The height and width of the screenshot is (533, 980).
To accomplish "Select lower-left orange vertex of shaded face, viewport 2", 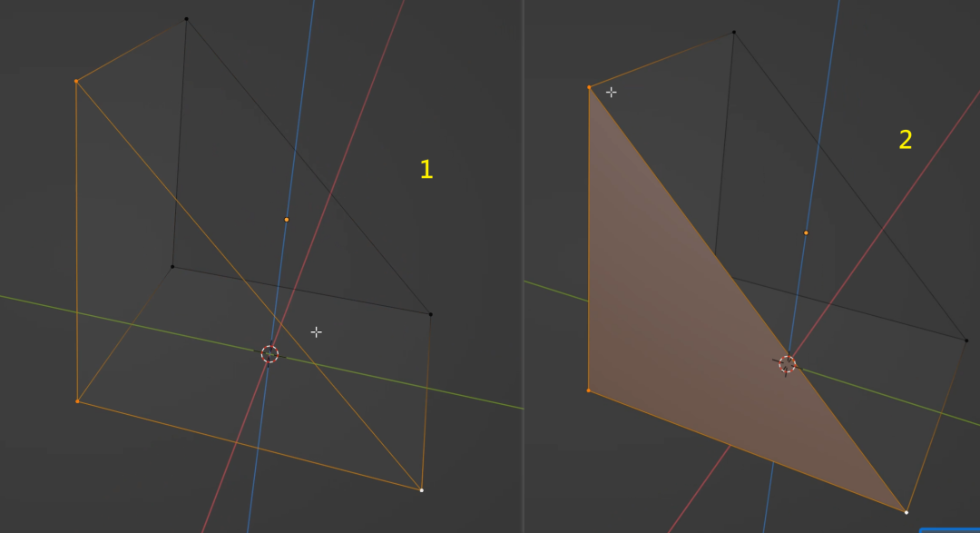I will coord(589,390).
